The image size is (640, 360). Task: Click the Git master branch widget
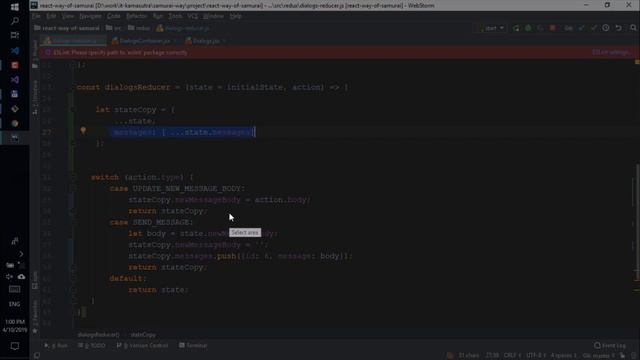pos(598,356)
